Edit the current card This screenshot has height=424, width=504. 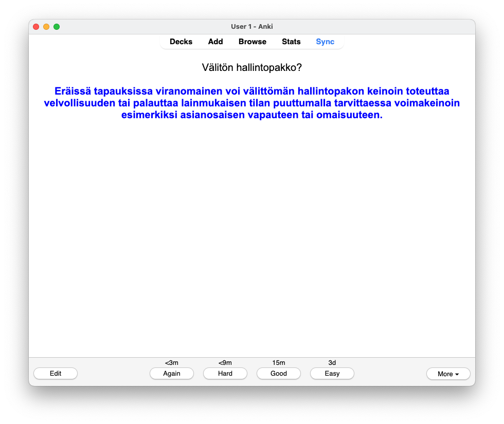(56, 374)
